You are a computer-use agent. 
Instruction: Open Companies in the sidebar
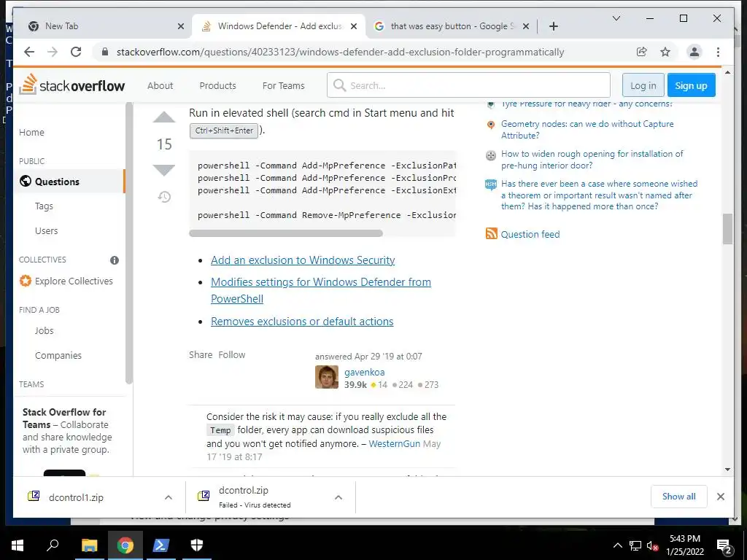point(58,355)
